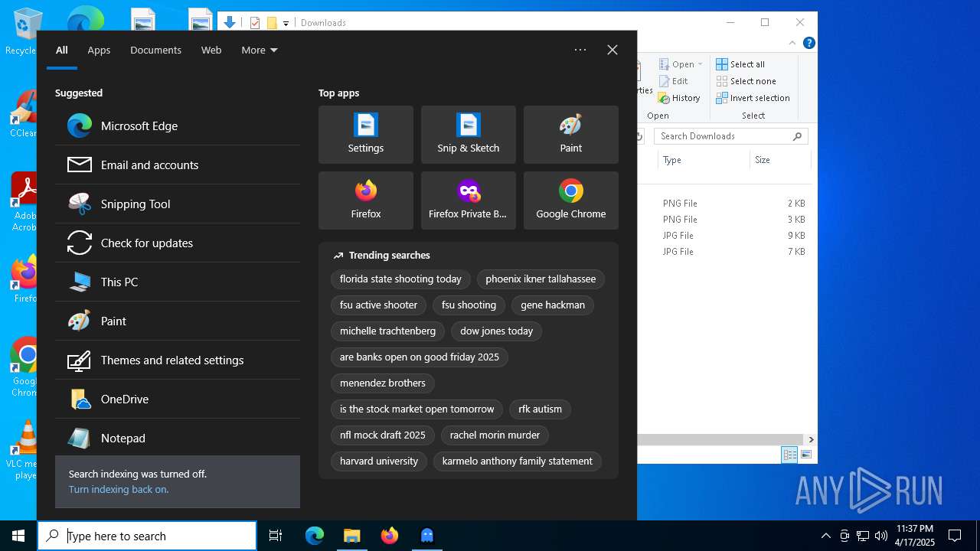Click Edit in Explorer ribbon

tap(673, 81)
